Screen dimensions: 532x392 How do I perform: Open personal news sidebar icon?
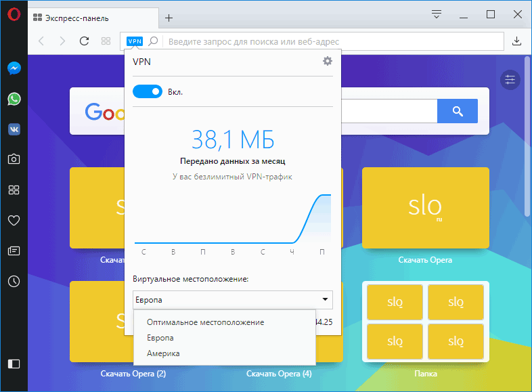click(14, 251)
